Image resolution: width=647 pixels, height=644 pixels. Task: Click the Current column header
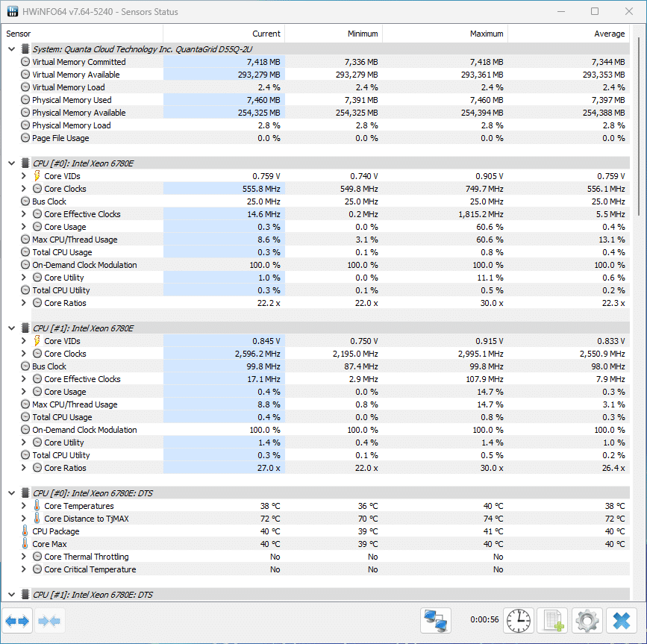[x=224, y=34]
